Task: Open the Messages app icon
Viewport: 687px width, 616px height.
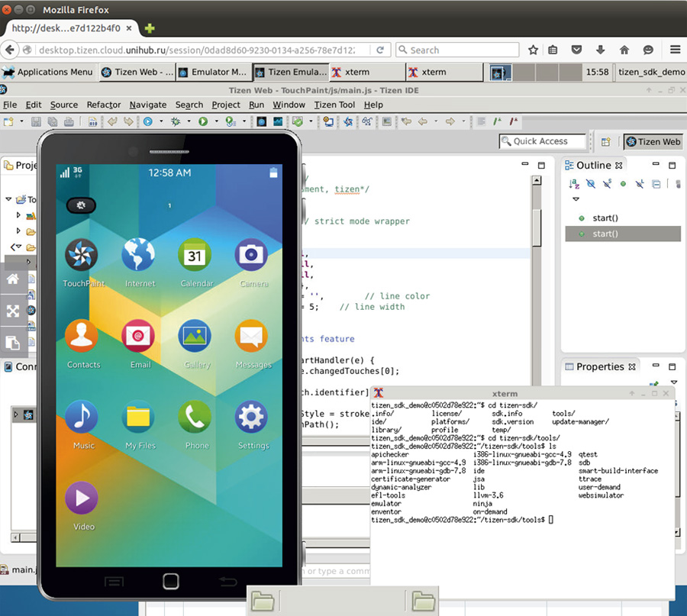Action: (251, 336)
